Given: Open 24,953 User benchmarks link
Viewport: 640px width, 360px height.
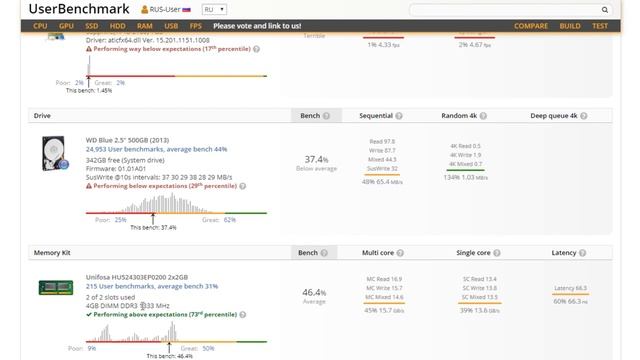Looking at the screenshot, I should click(x=156, y=149).
